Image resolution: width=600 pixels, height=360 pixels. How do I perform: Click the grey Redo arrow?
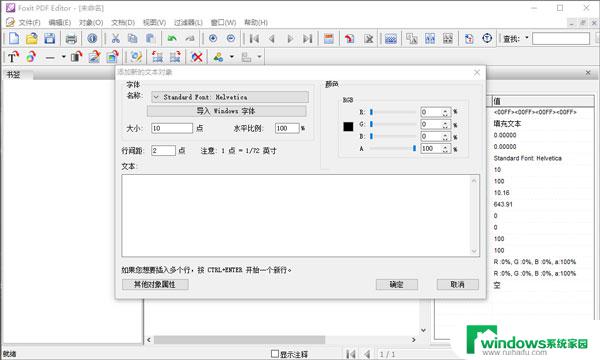click(190, 39)
